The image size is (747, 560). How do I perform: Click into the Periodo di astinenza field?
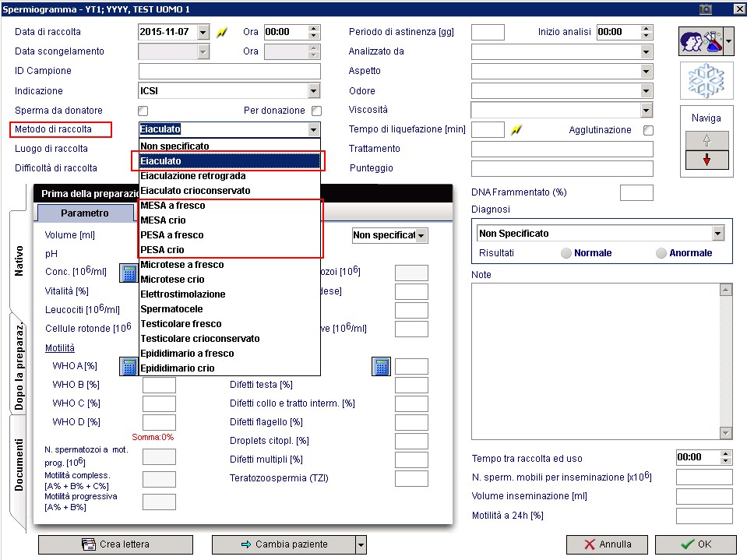click(x=488, y=33)
